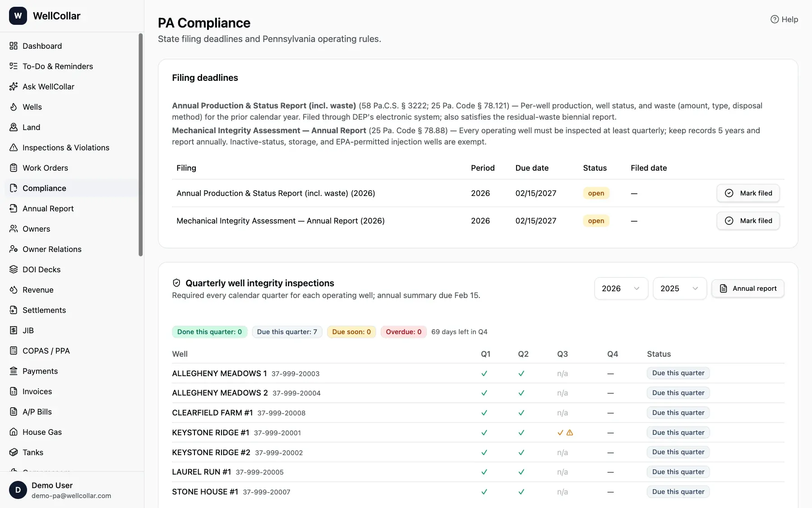Open A/P Bills in sidebar
The height and width of the screenshot is (508, 812).
coord(71,412)
